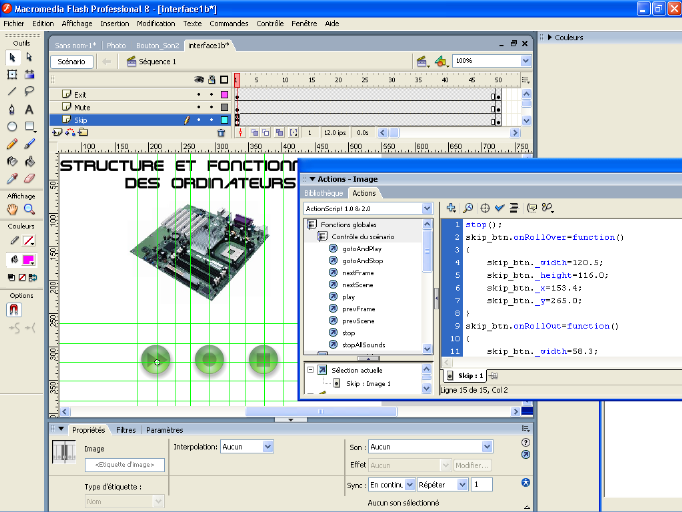
Task: Switch to the Bibliothèque tab
Action: 324,193
